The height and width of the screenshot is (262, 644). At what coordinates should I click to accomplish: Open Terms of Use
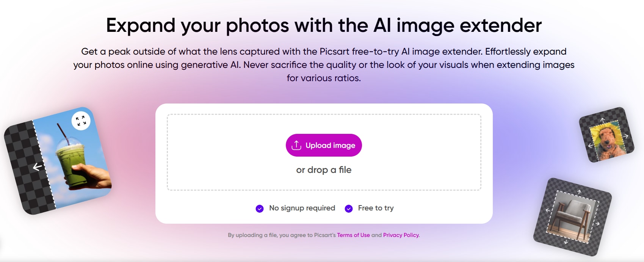(353, 235)
